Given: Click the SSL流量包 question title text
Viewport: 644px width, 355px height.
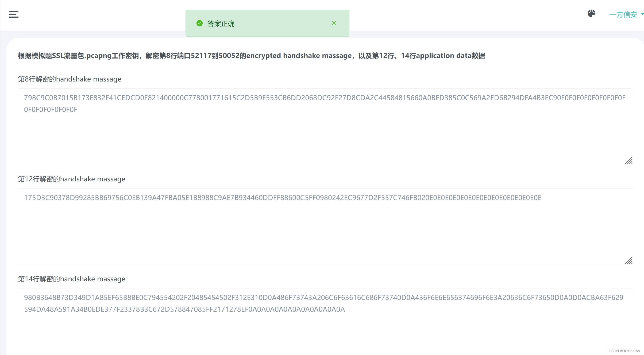Looking at the screenshot, I should coord(251,56).
